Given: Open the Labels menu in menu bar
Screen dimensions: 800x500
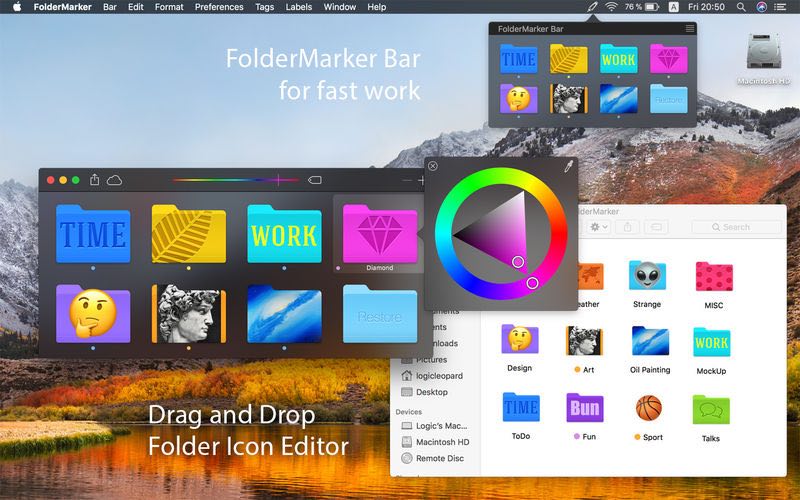Looking at the screenshot, I should pos(298,7).
